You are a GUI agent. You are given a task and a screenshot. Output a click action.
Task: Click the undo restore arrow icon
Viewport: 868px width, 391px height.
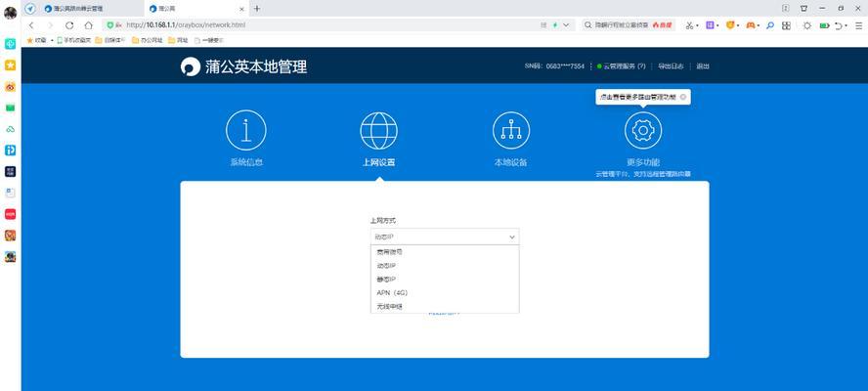(840, 25)
